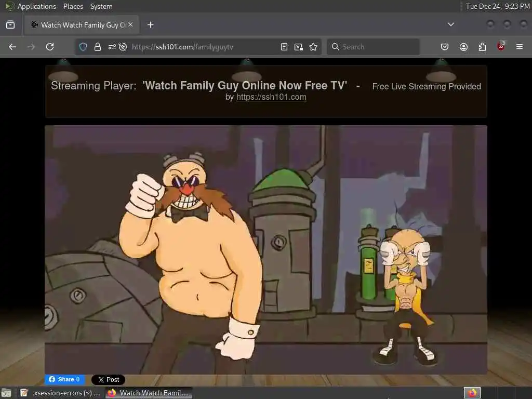
Task: Toggle reader view icon
Action: [x=284, y=47]
